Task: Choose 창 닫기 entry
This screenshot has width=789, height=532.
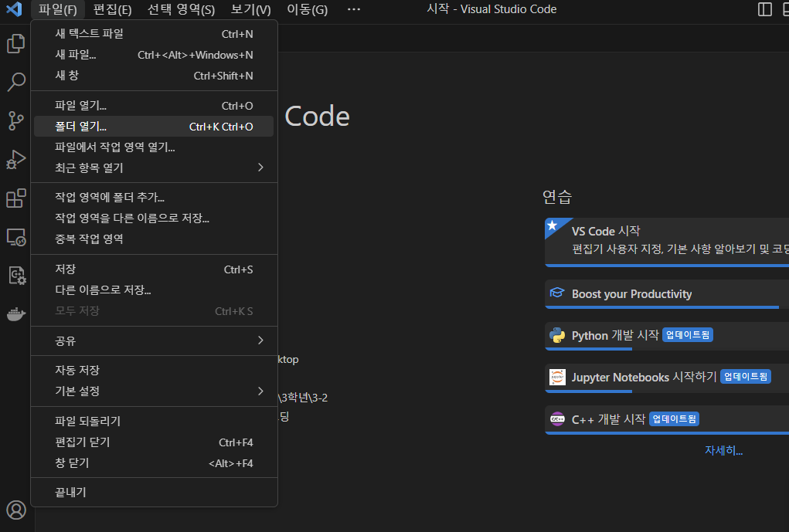Action: (x=154, y=463)
